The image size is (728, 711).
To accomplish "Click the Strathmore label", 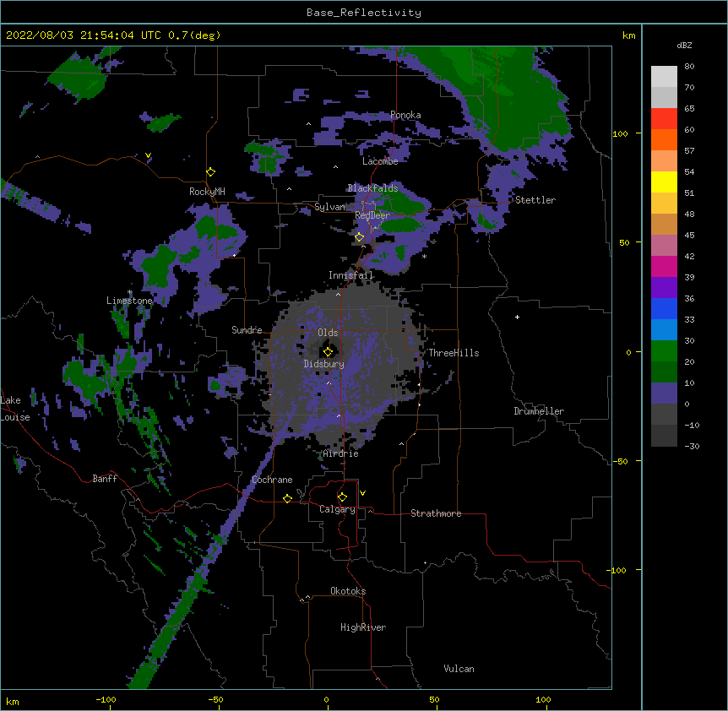I will click(x=436, y=513).
